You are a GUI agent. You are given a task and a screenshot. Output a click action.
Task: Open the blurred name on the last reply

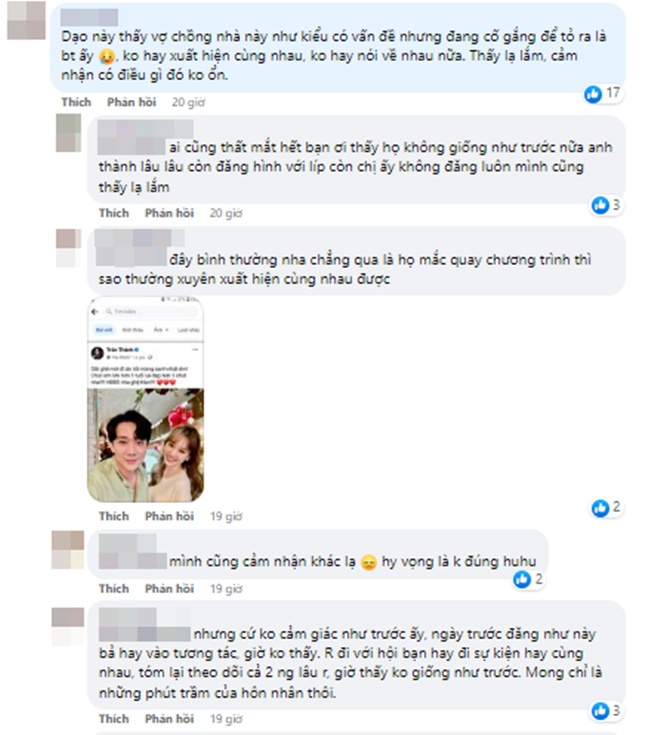click(x=144, y=624)
